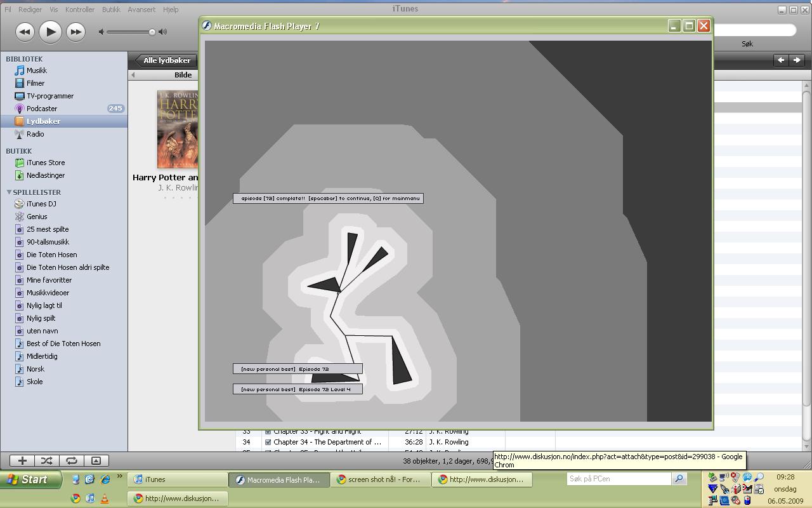
Task: Click the Windows Start button
Action: (30, 479)
